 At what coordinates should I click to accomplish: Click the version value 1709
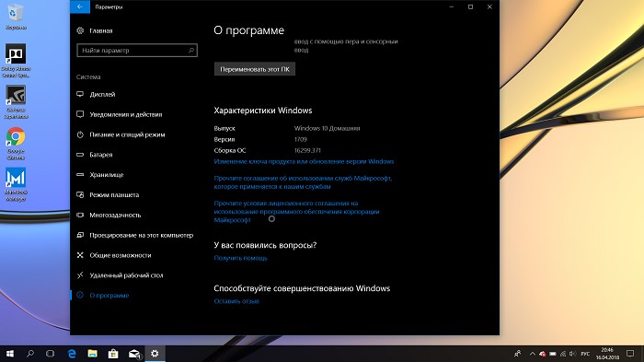click(x=301, y=139)
